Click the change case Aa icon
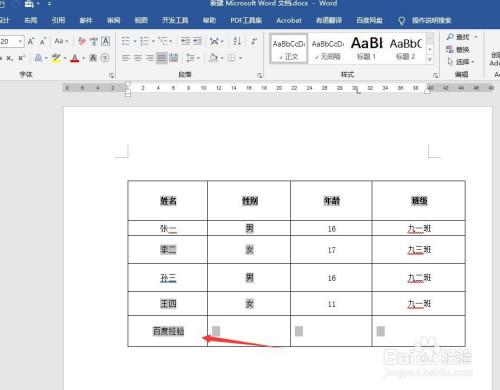 (59, 41)
